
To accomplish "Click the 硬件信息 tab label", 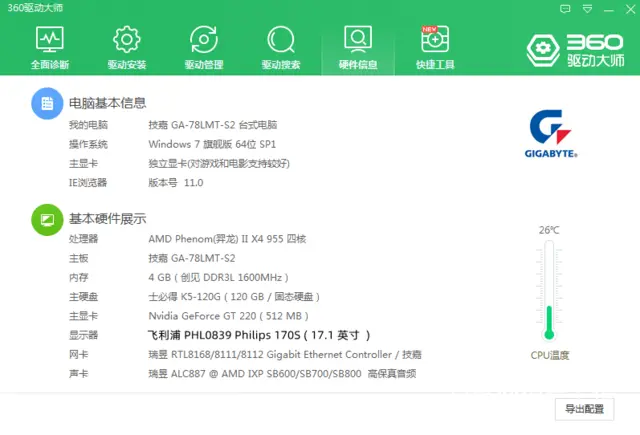I will 358,64.
